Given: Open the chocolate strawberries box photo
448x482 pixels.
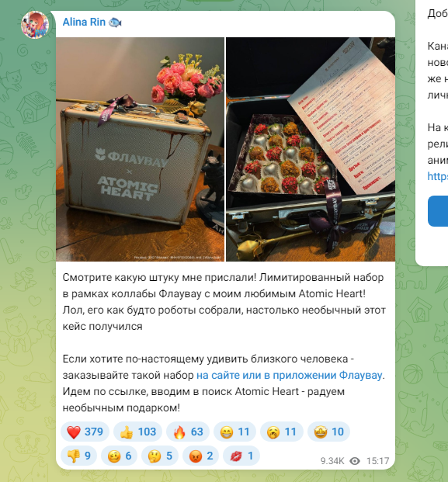Looking at the screenshot, I should [311, 149].
